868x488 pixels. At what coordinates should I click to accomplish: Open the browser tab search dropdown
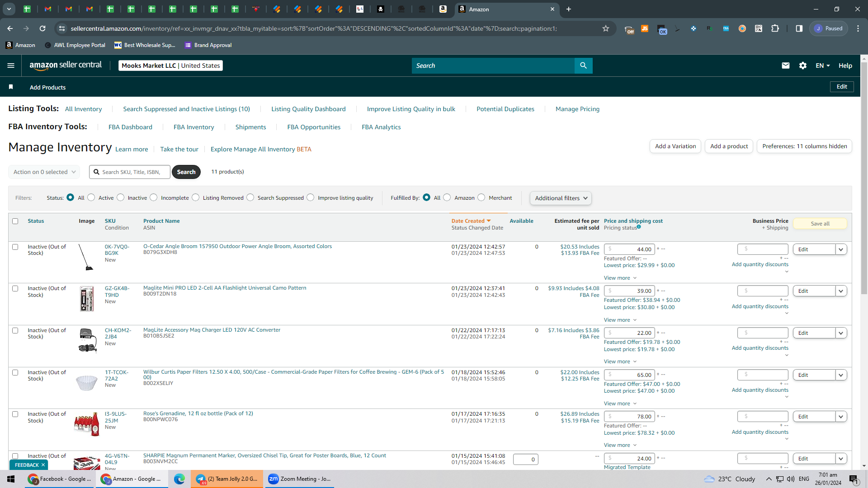pos(9,9)
